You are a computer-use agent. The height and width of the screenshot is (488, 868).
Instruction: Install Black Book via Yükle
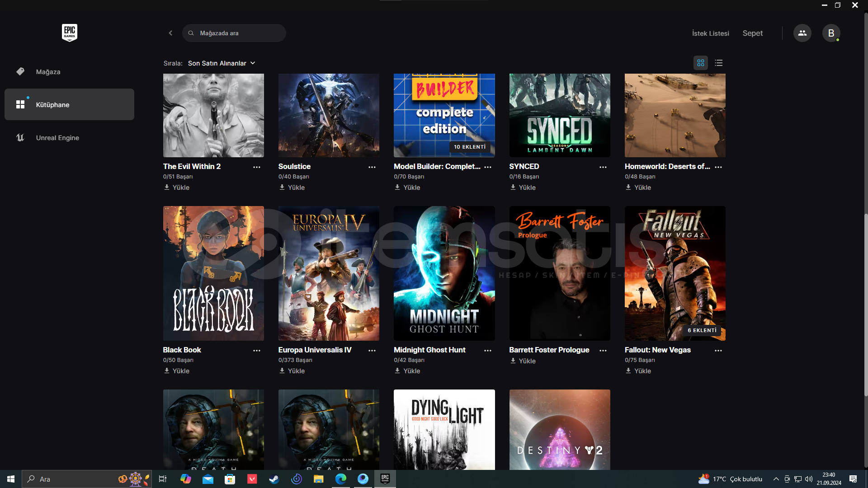[177, 371]
